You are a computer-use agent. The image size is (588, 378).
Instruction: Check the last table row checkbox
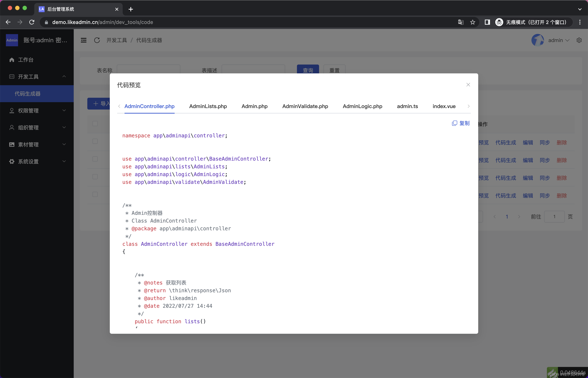tap(95, 194)
